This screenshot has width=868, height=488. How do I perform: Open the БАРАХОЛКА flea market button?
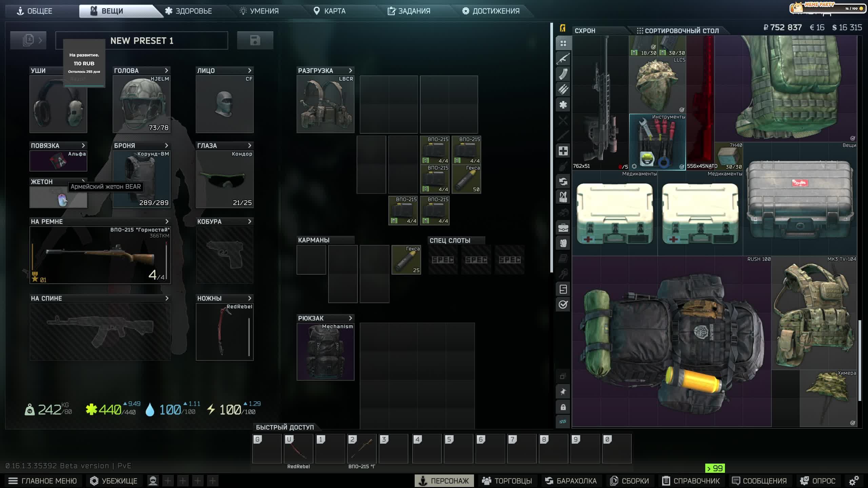click(571, 481)
